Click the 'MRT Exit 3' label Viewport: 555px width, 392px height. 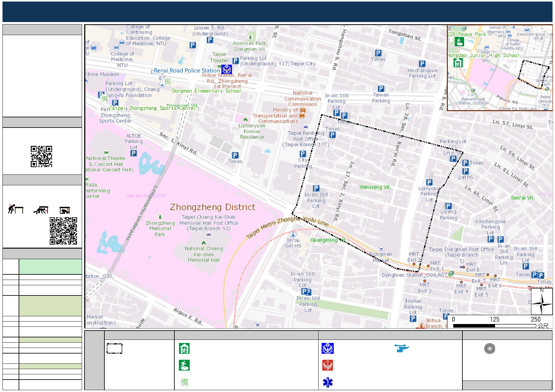pyautogui.click(x=424, y=288)
